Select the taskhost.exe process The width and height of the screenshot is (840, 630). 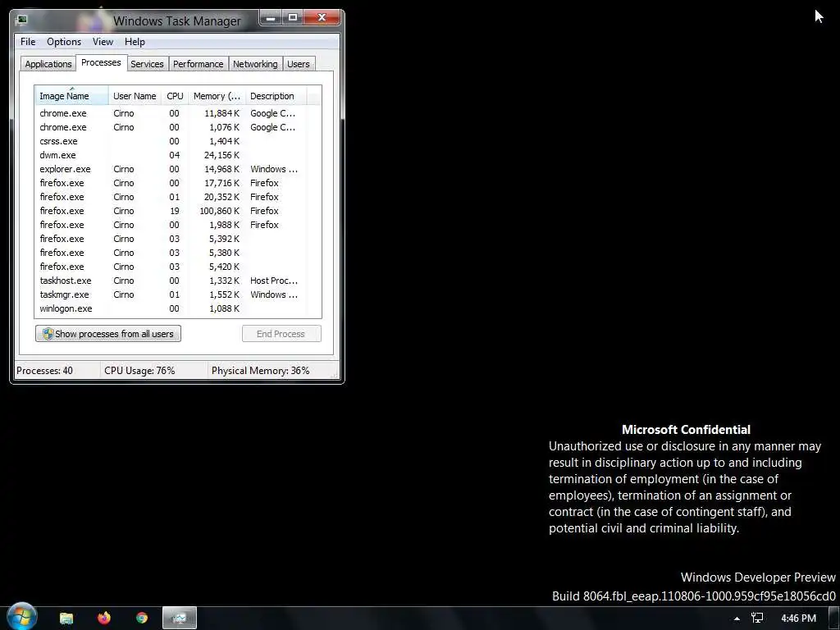pyautogui.click(x=178, y=281)
